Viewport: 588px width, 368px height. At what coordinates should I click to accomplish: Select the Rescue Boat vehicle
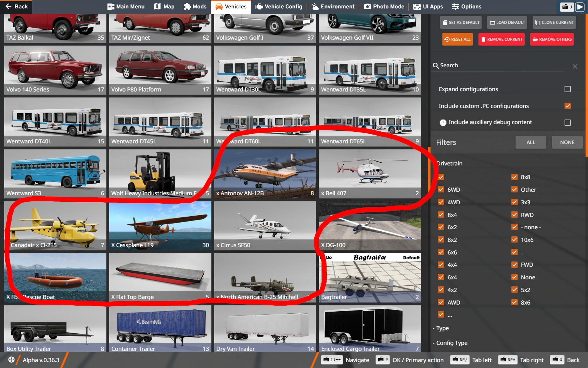(x=55, y=278)
